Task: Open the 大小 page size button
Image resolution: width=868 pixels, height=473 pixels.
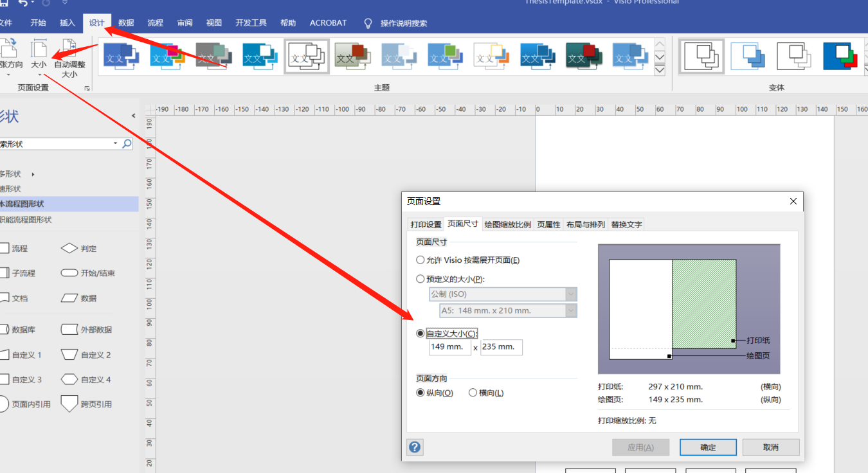Action: [39, 58]
